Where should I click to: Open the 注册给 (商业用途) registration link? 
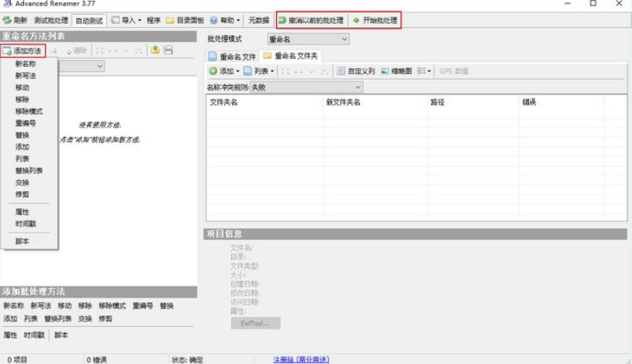click(301, 359)
